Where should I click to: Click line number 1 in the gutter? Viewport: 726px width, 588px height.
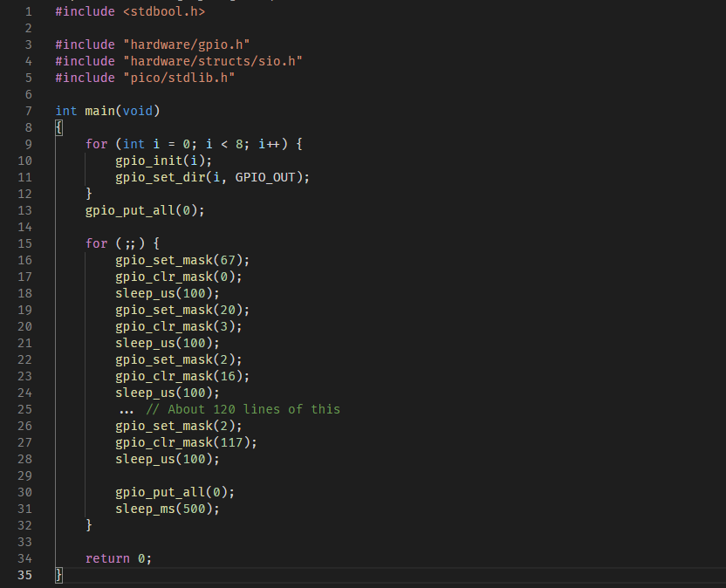point(29,11)
